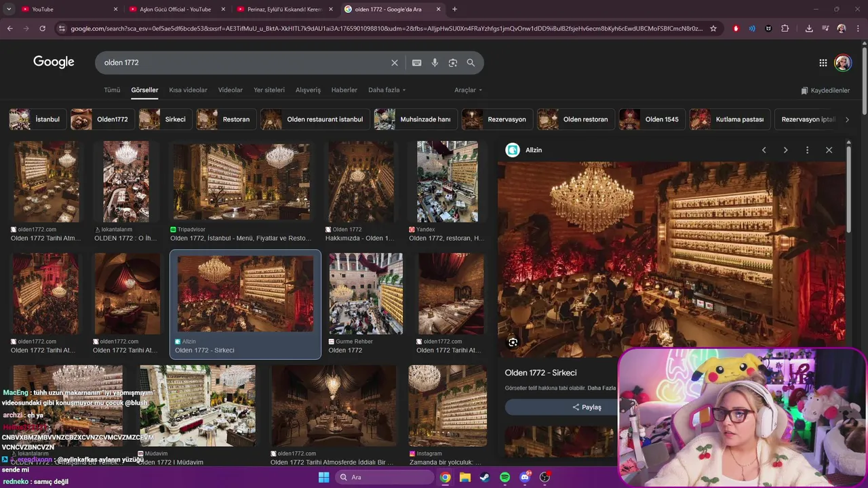
Task: Click the Google logo
Action: coord(54,62)
